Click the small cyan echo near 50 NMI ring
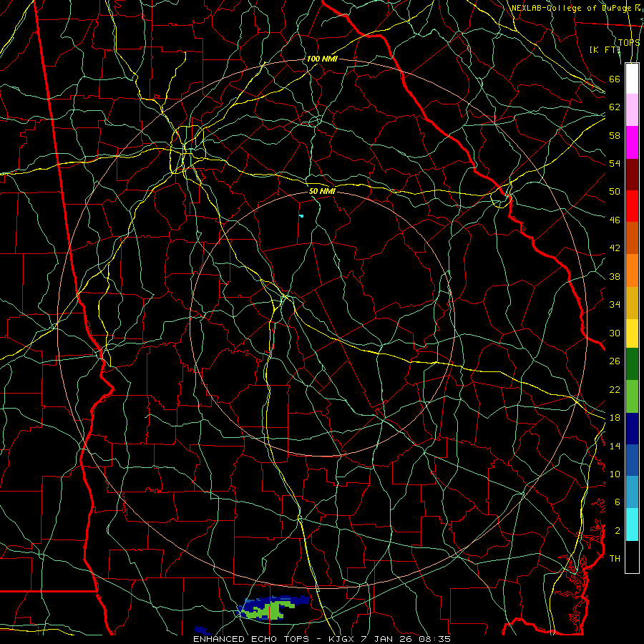The height and width of the screenshot is (644, 644). 301,216
